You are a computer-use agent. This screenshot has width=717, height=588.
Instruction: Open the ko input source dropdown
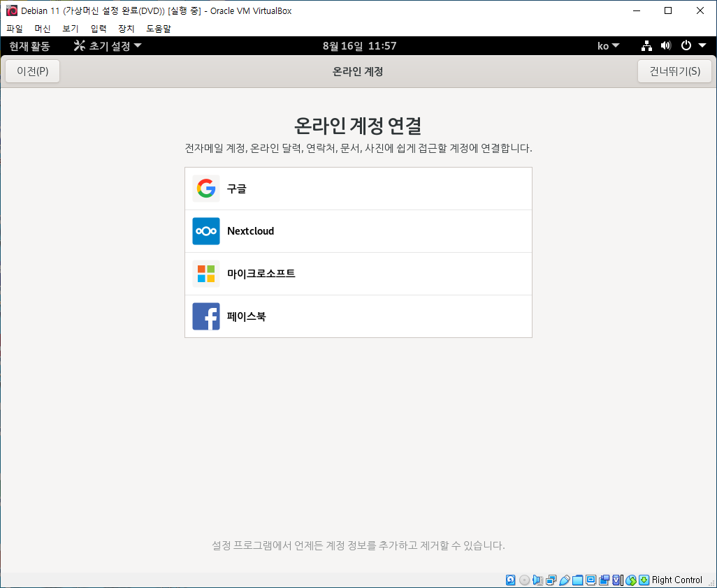pos(608,45)
